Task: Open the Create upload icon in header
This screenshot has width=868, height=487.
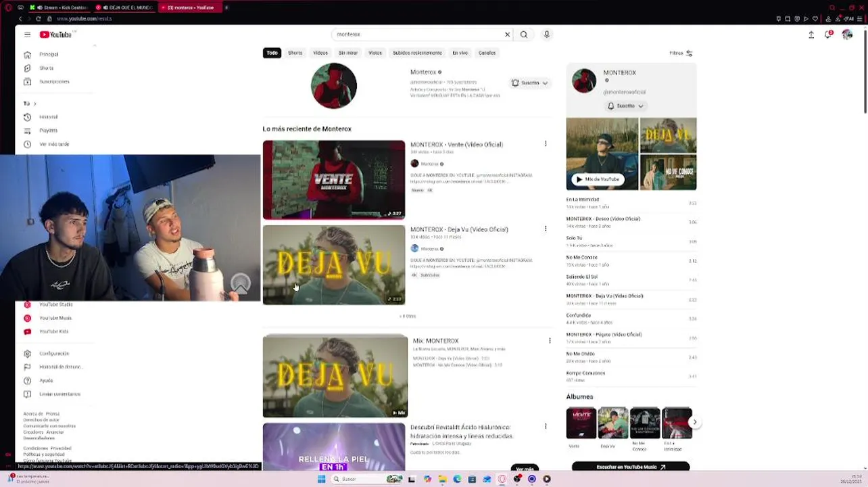Action: 811,34
